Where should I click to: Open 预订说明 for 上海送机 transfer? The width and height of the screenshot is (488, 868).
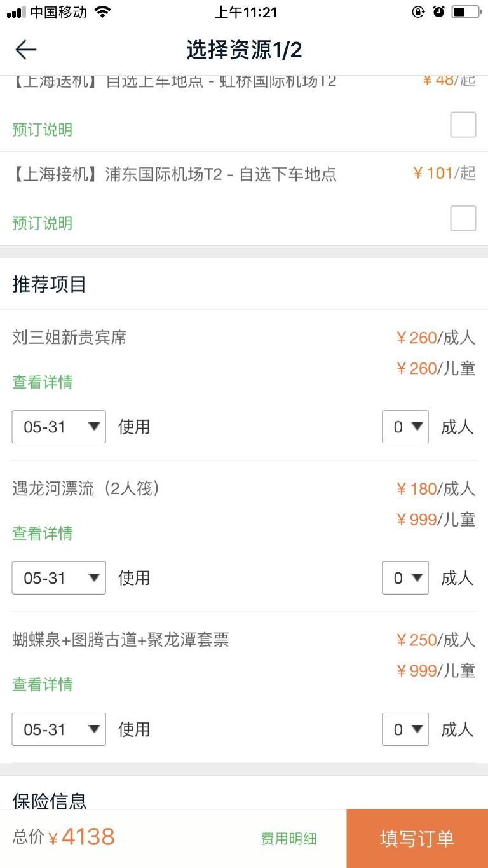[x=43, y=130]
